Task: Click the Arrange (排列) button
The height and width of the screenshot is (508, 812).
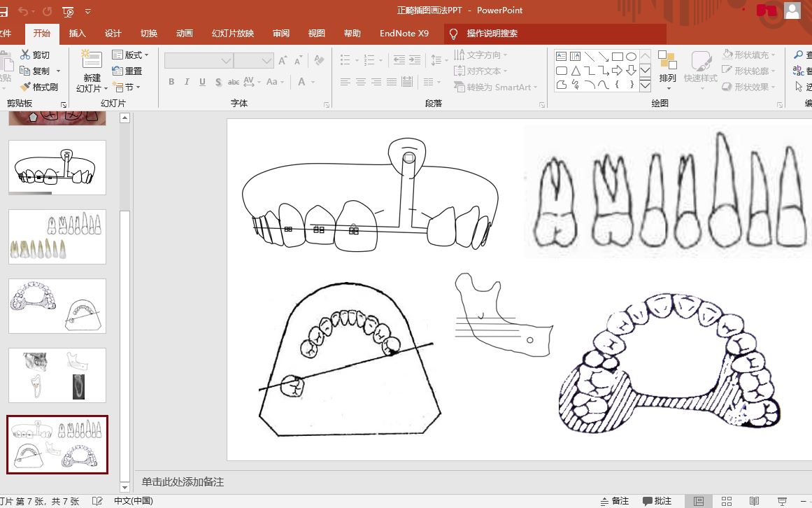Action: pos(667,71)
